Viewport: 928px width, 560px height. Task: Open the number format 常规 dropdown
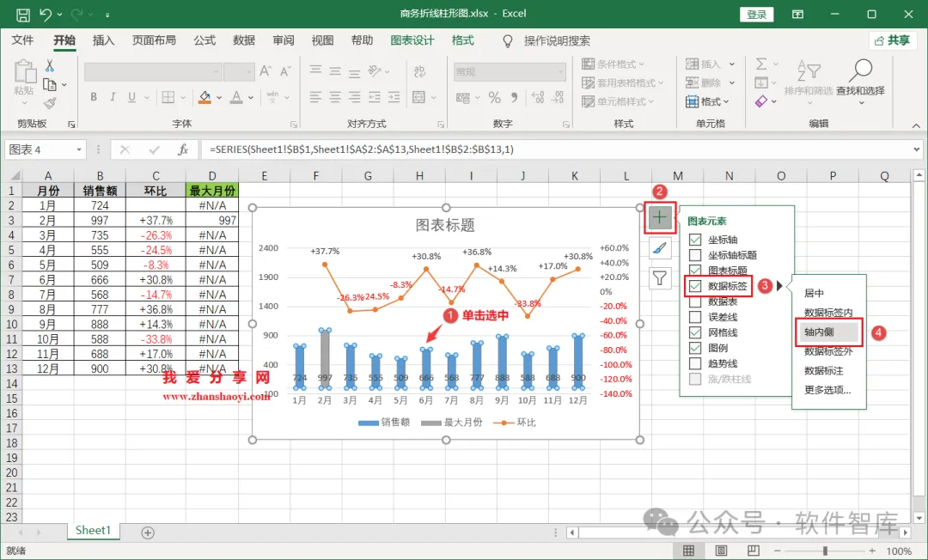[560, 71]
